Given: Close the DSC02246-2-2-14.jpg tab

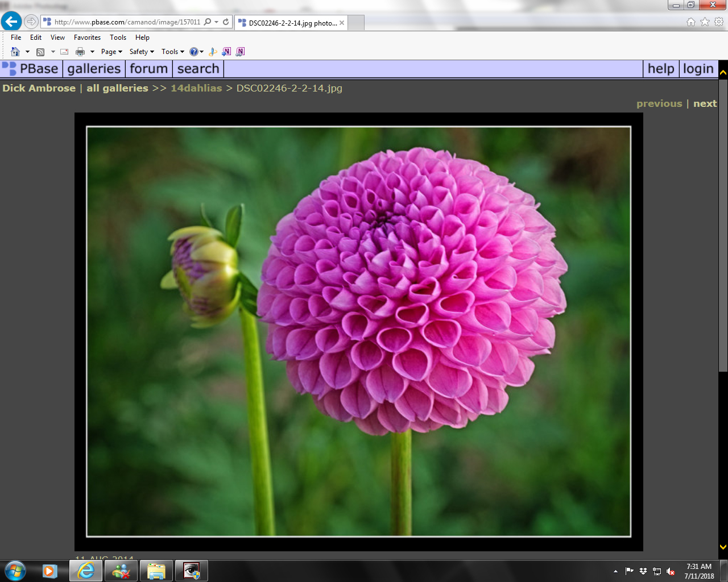Looking at the screenshot, I should [x=342, y=23].
